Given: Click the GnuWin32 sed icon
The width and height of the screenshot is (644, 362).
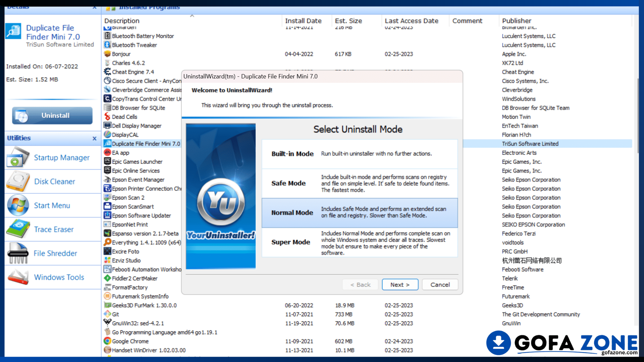Looking at the screenshot, I should tap(107, 323).
